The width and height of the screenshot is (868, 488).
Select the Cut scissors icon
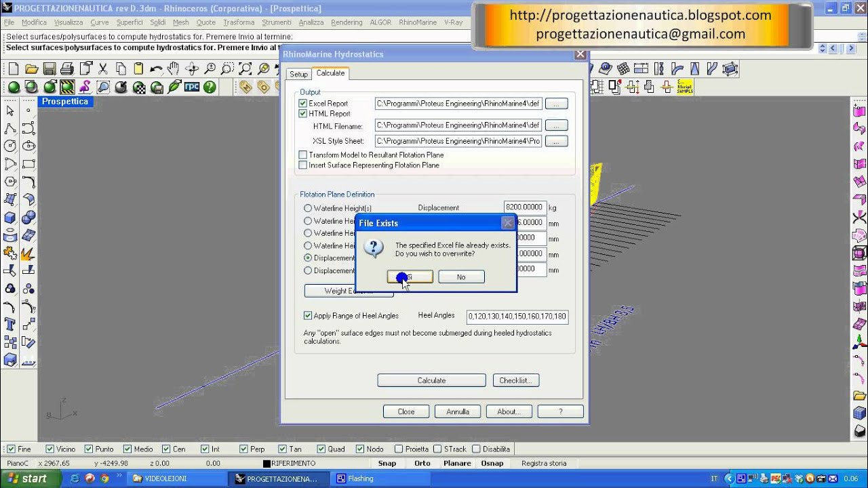[103, 68]
